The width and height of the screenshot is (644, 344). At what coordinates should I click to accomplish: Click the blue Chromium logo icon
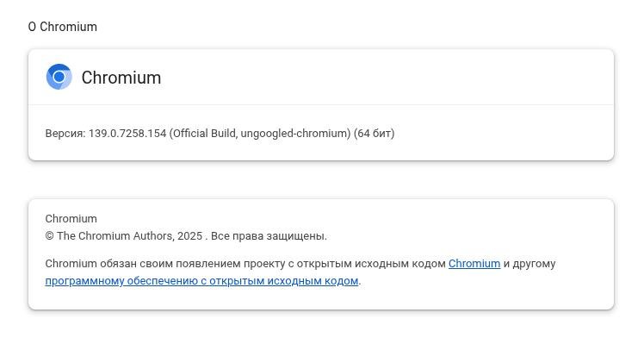tap(59, 77)
